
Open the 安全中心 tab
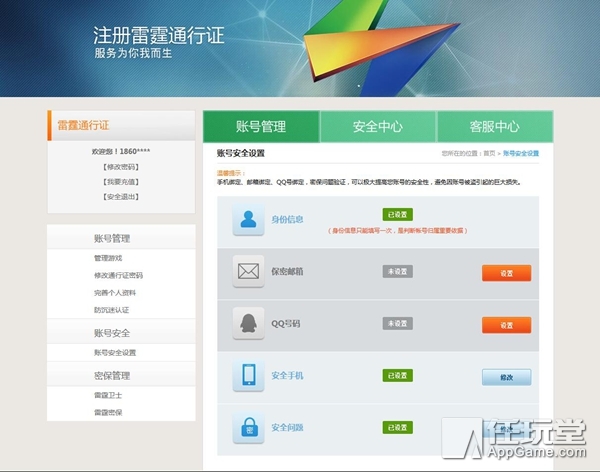[378, 127]
